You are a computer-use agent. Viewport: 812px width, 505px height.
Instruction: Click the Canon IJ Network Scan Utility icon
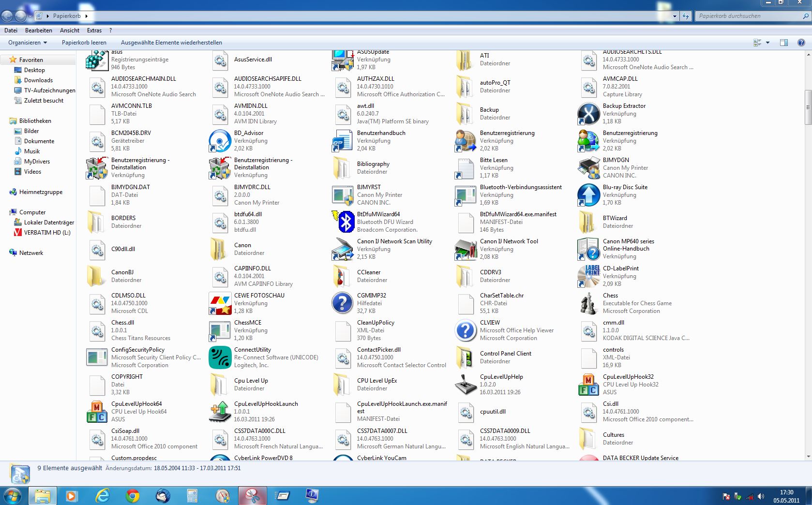coord(343,249)
